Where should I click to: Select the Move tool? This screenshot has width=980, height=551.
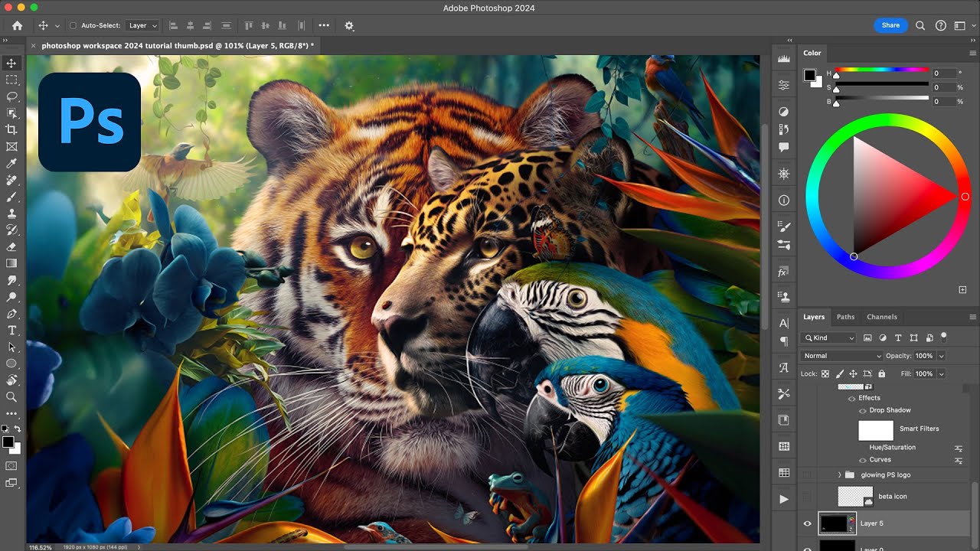pos(11,64)
